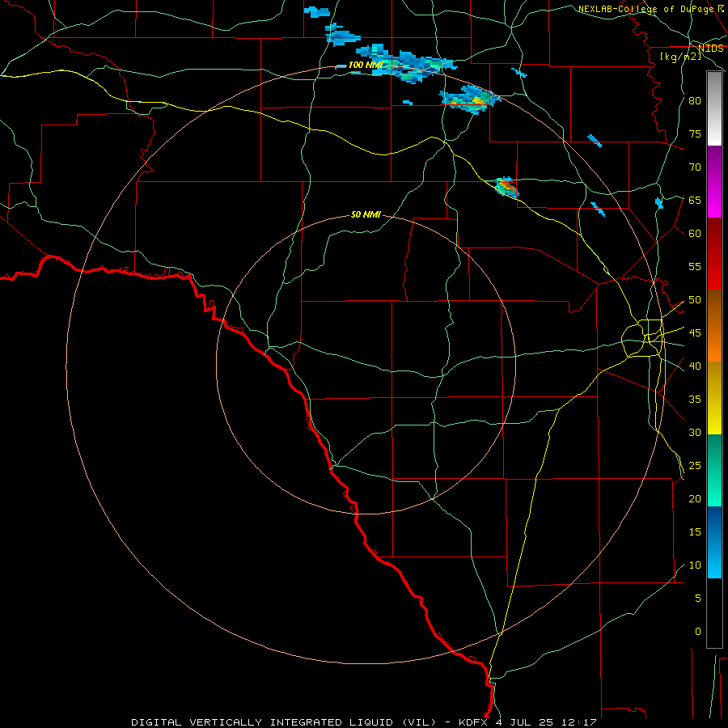Click the 70 value on the color scale
Viewport: 728px width, 728px height.
coord(695,167)
